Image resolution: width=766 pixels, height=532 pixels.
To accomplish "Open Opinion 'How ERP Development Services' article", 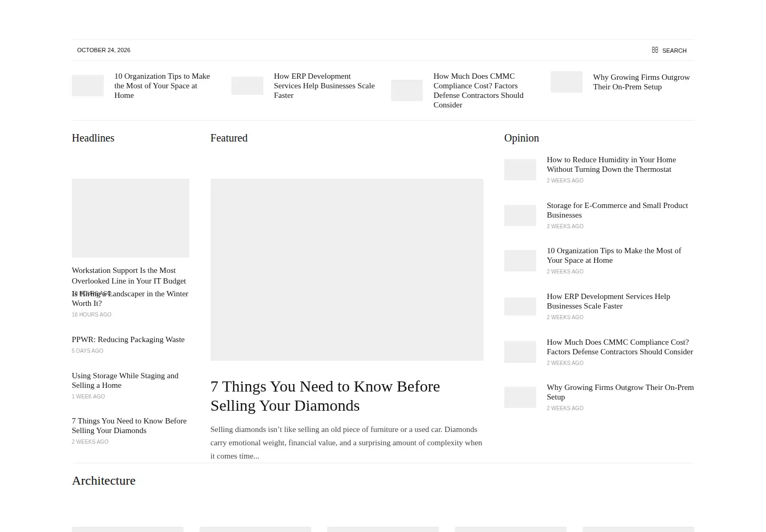I will [x=608, y=301].
